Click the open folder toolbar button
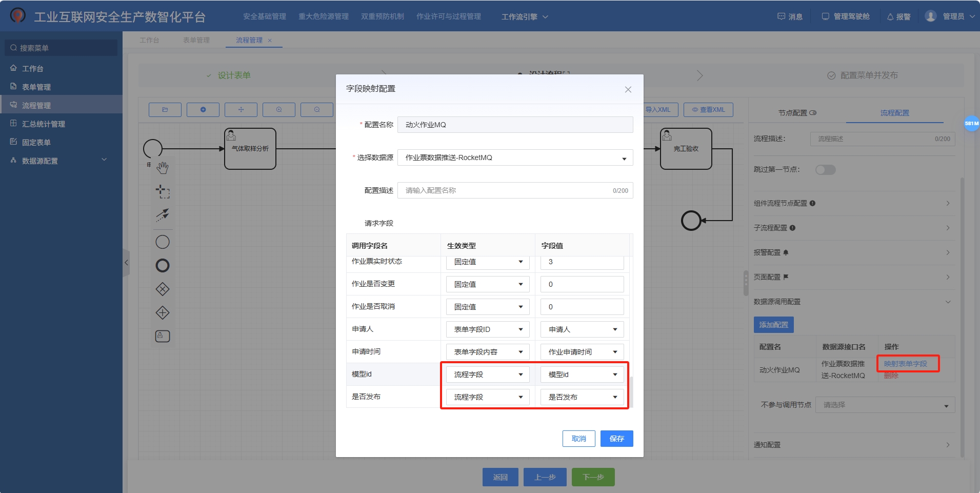980x493 pixels. 165,110
